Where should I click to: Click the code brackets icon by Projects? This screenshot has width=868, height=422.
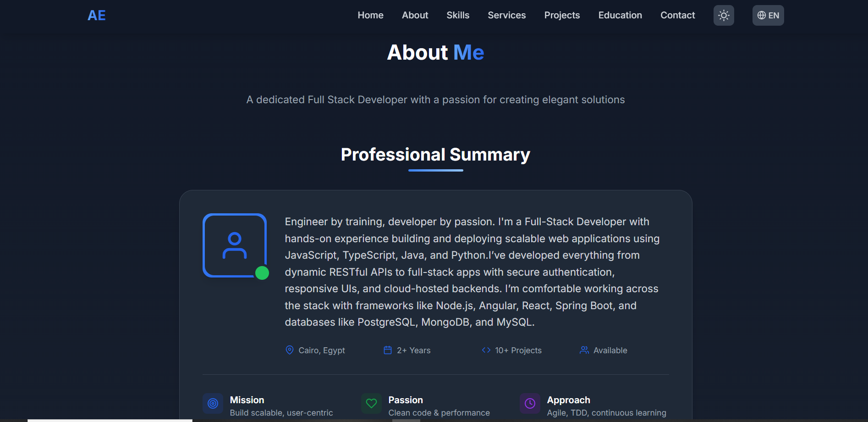486,350
